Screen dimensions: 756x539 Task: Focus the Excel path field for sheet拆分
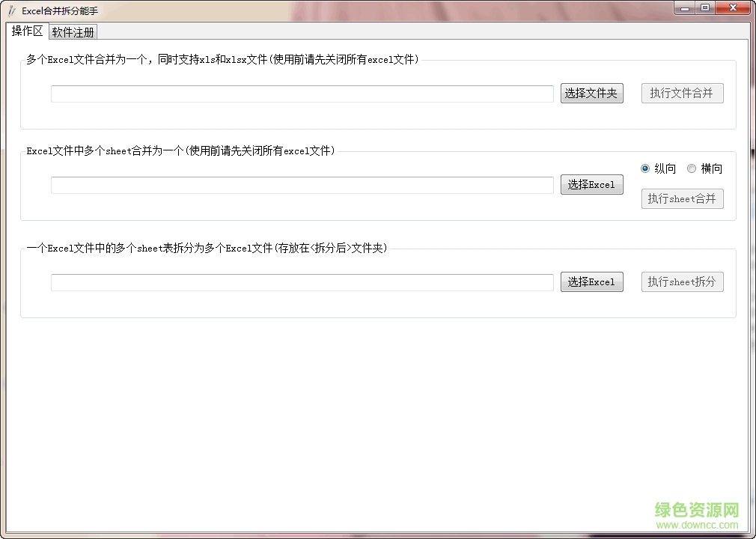302,282
